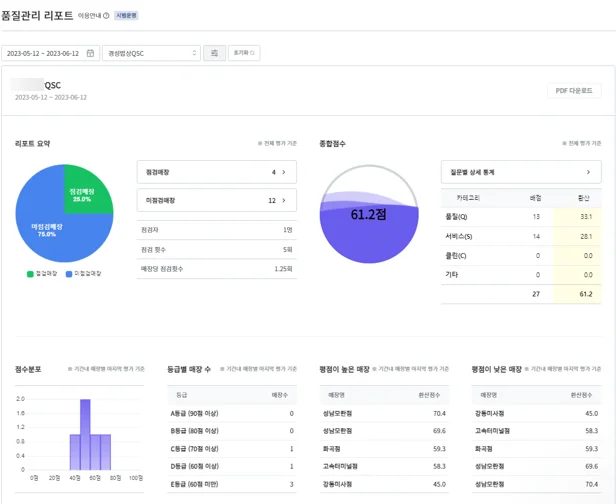The width and height of the screenshot is (616, 504).
Task: Reset filters with the 초기화 button
Action: (244, 53)
